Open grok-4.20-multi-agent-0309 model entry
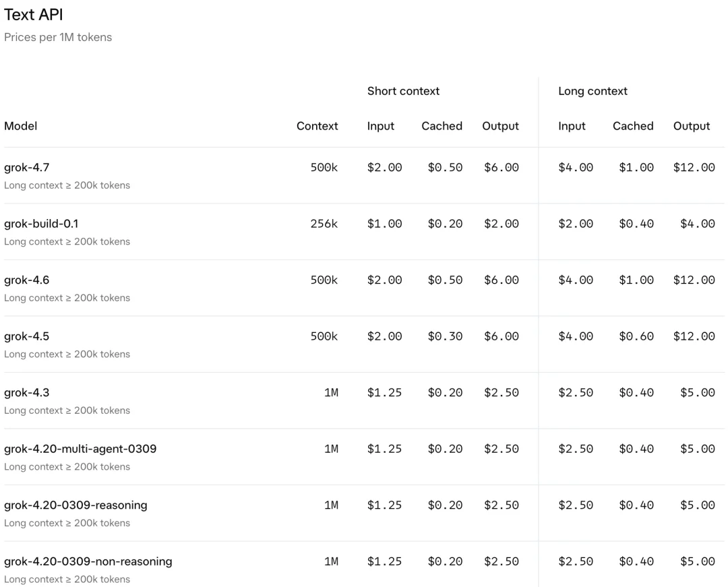Viewport: 728px width, 587px height. coord(80,449)
